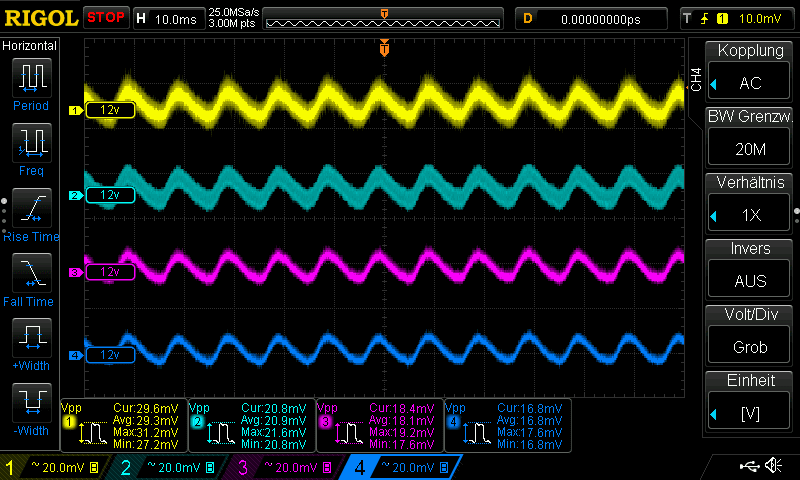The width and height of the screenshot is (800, 480).
Task: Click the Horizontal menu title
Action: click(x=30, y=46)
